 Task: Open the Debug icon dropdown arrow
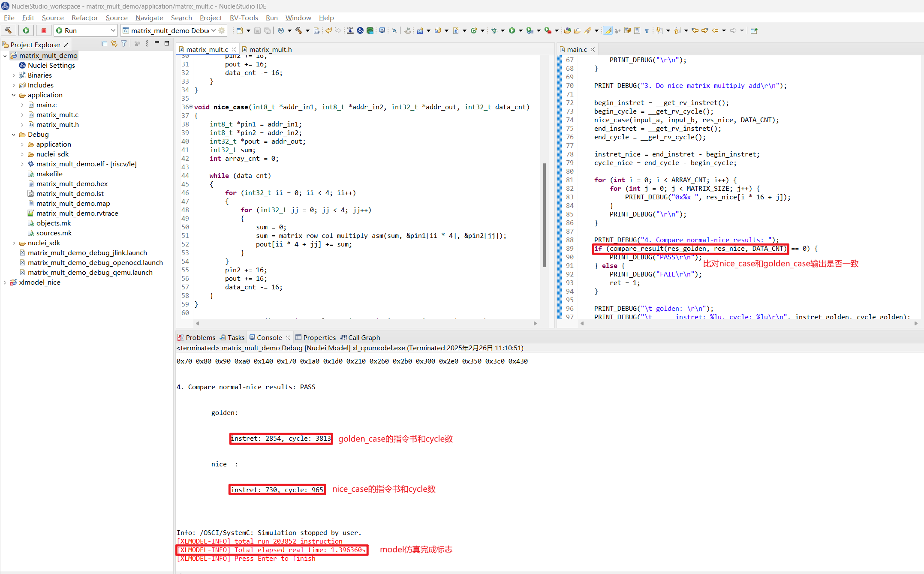[x=503, y=30]
